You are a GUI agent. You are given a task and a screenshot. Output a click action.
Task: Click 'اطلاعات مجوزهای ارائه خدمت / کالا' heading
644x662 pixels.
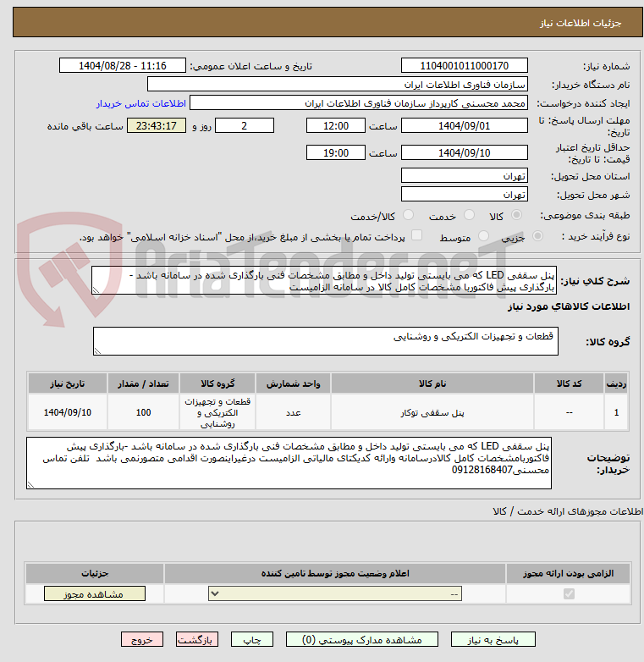click(x=568, y=511)
